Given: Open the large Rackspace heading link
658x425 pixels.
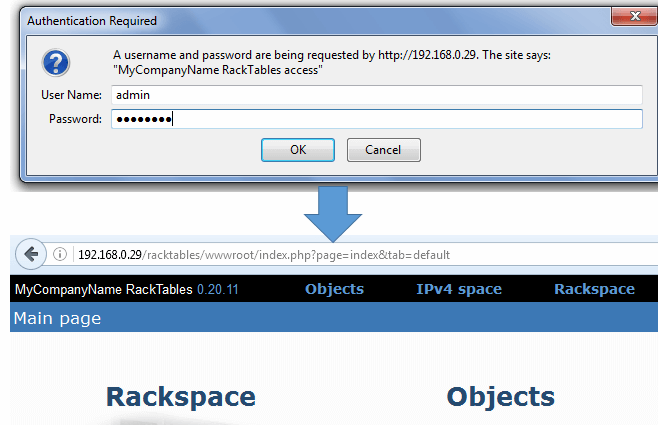Looking at the screenshot, I should tap(181, 397).
